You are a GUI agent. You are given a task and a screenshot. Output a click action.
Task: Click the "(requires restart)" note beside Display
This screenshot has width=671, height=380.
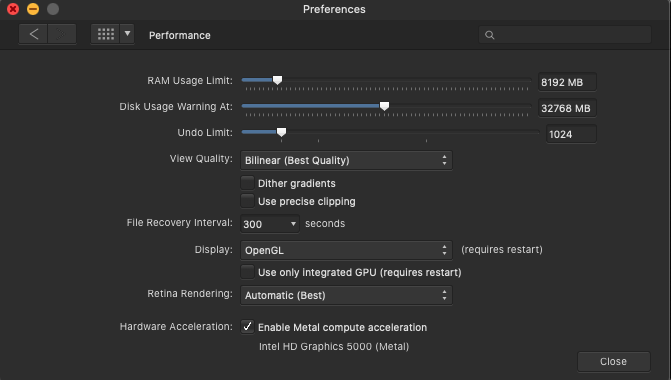(502, 249)
